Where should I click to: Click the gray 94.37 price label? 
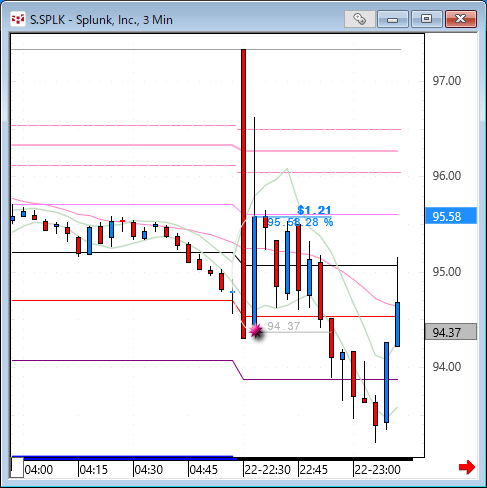tap(451, 332)
